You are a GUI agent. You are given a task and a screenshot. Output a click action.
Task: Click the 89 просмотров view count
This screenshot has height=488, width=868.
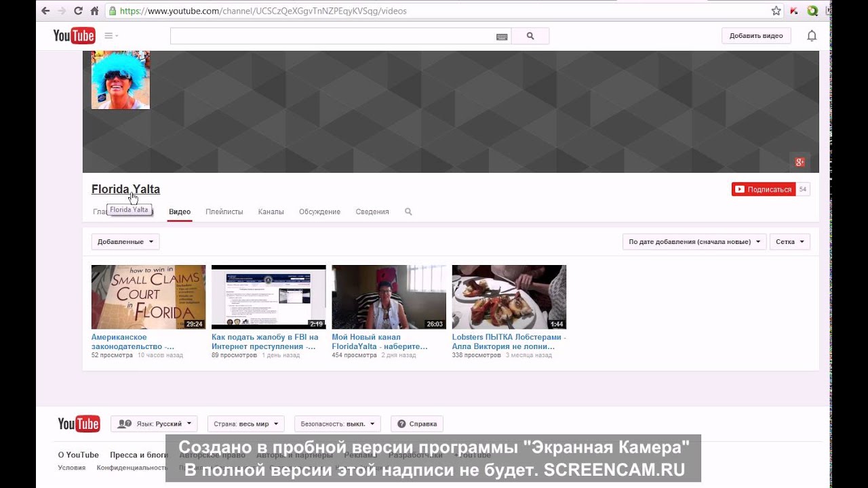coord(234,355)
